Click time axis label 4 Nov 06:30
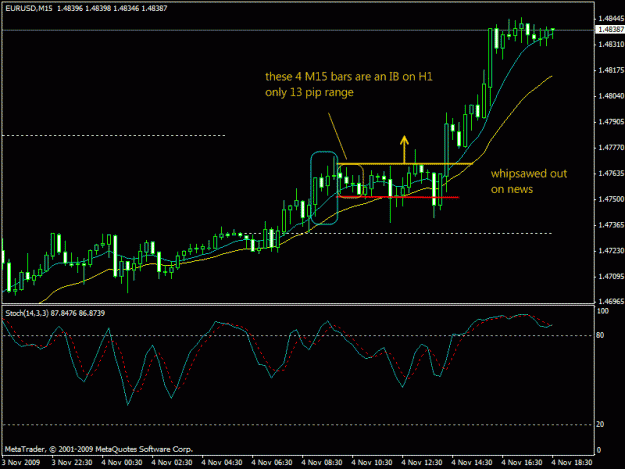625x469 pixels. 272,463
